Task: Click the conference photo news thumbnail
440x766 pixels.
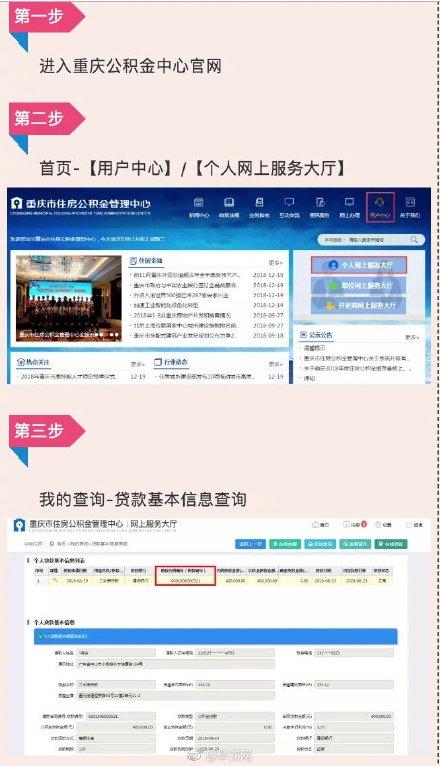Action: [68, 298]
